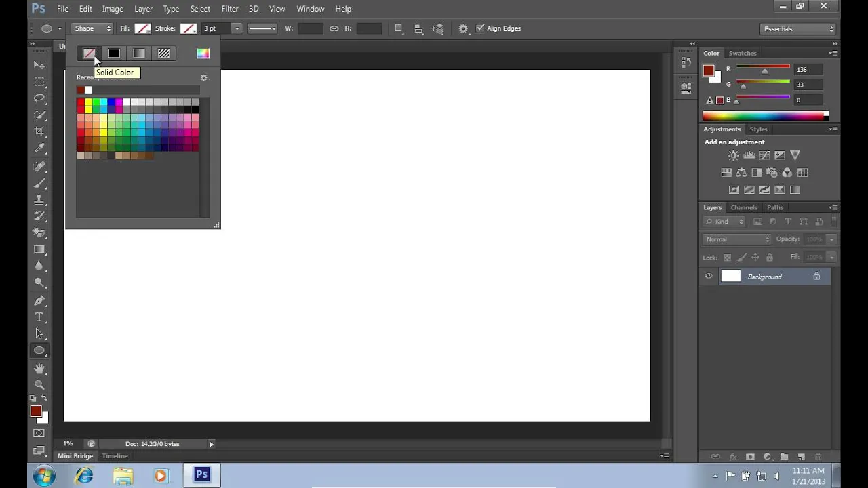868x488 pixels.
Task: Open the Timeline tab
Action: (x=115, y=456)
